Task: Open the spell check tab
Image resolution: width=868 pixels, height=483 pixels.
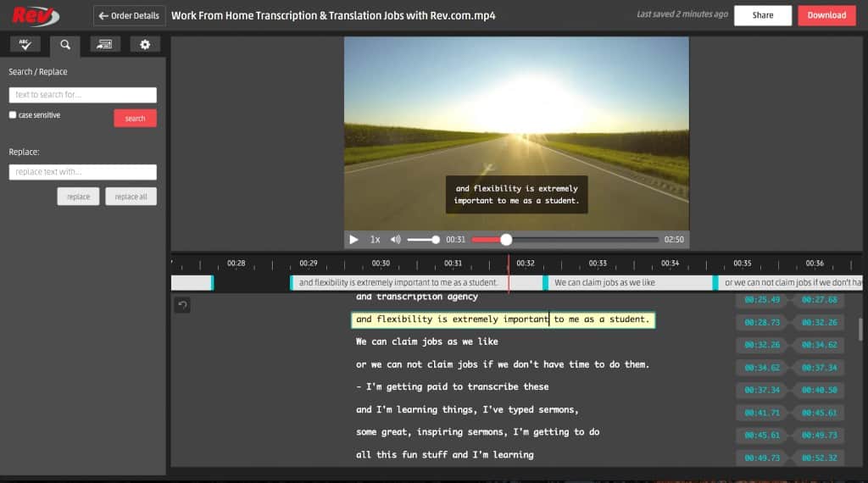Action: click(25, 45)
